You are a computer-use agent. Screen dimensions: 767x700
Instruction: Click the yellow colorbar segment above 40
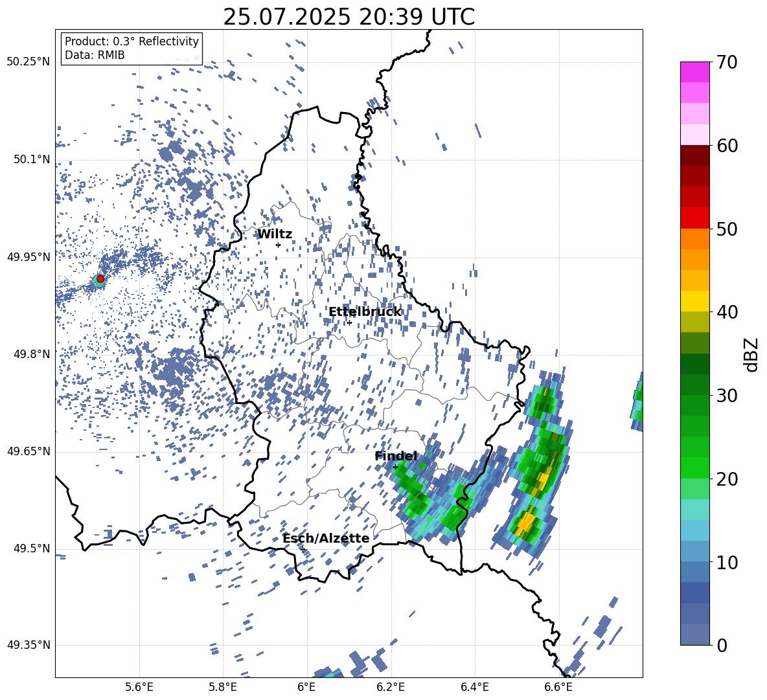point(694,301)
